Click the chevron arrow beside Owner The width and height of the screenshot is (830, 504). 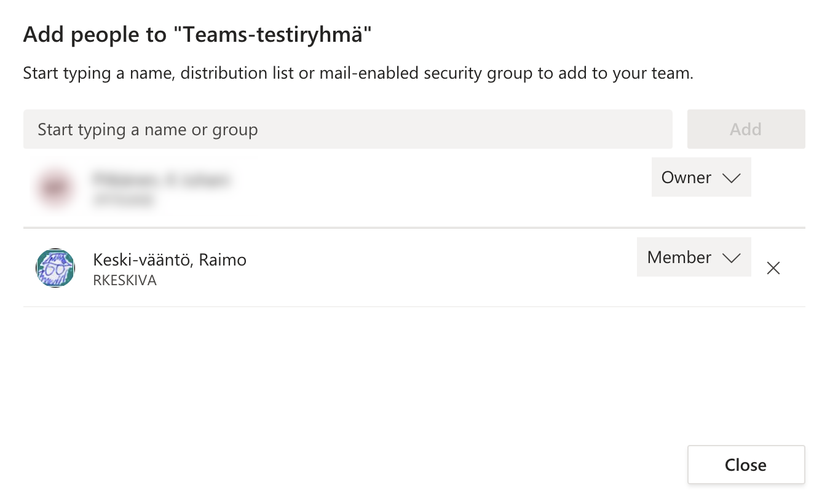tap(731, 178)
